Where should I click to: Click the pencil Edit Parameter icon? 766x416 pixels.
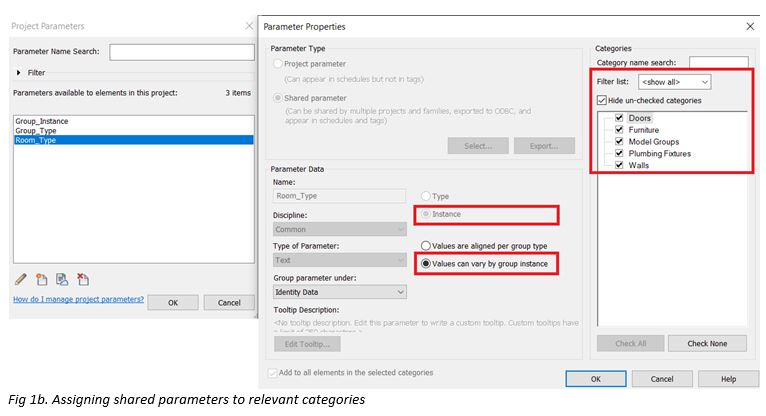pos(21,279)
